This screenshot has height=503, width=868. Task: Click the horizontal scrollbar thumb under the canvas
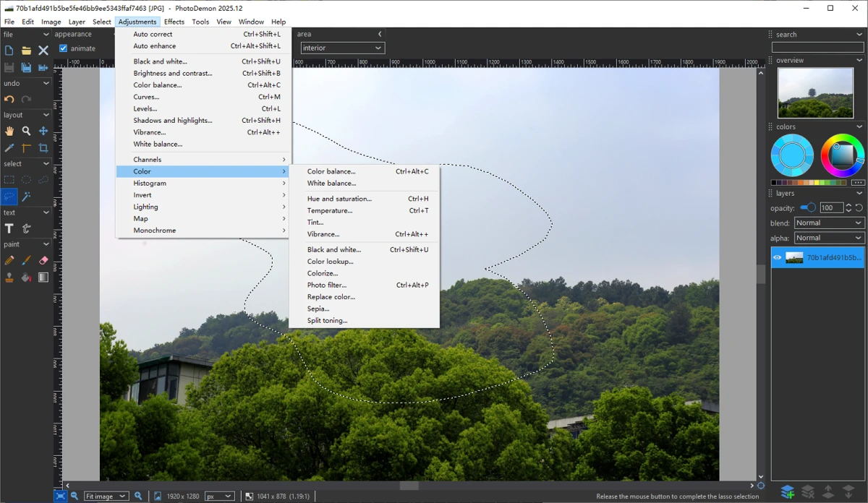pyautogui.click(x=409, y=486)
